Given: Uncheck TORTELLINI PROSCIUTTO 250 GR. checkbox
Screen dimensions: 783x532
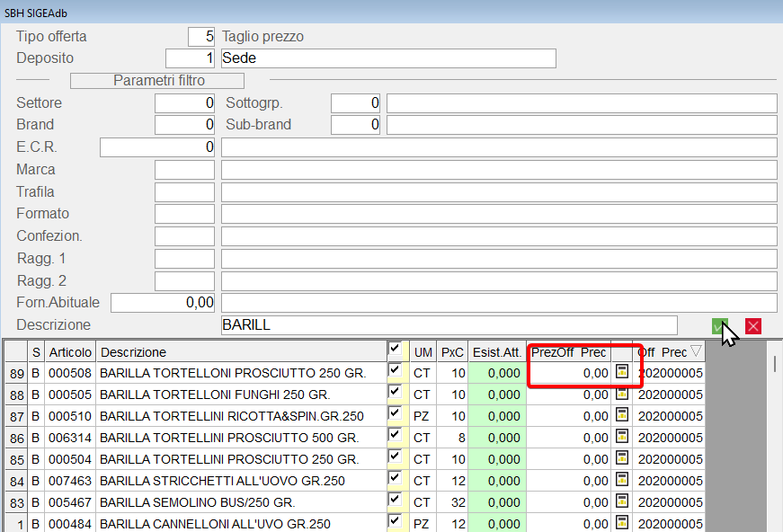Looking at the screenshot, I should pos(395,456).
